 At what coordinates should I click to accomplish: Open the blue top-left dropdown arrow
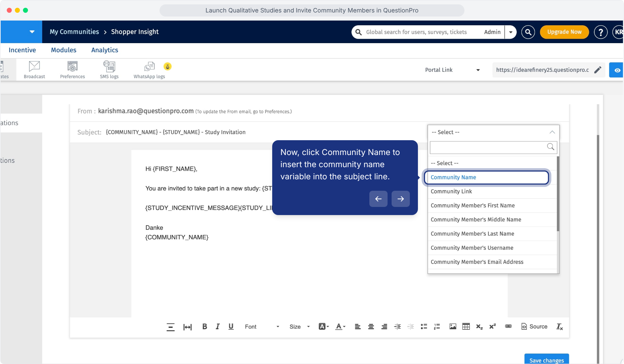(x=32, y=32)
